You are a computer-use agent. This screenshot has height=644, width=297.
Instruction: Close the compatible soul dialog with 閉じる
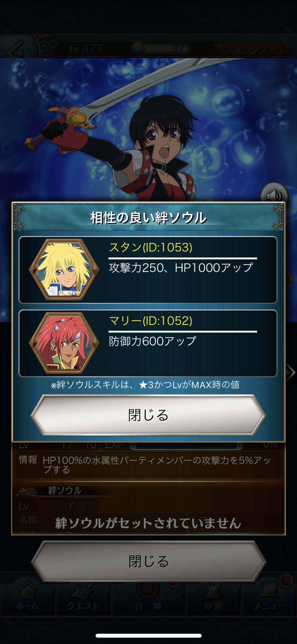(x=148, y=415)
